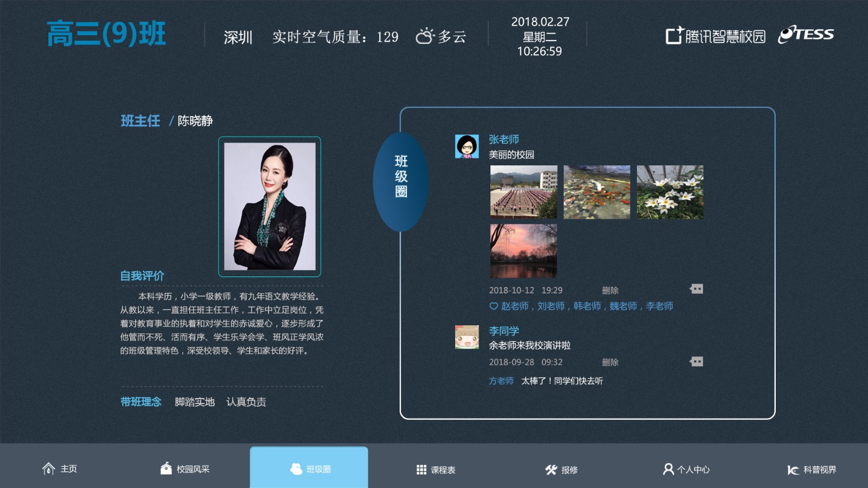Click the city name 深圳

[x=238, y=37]
